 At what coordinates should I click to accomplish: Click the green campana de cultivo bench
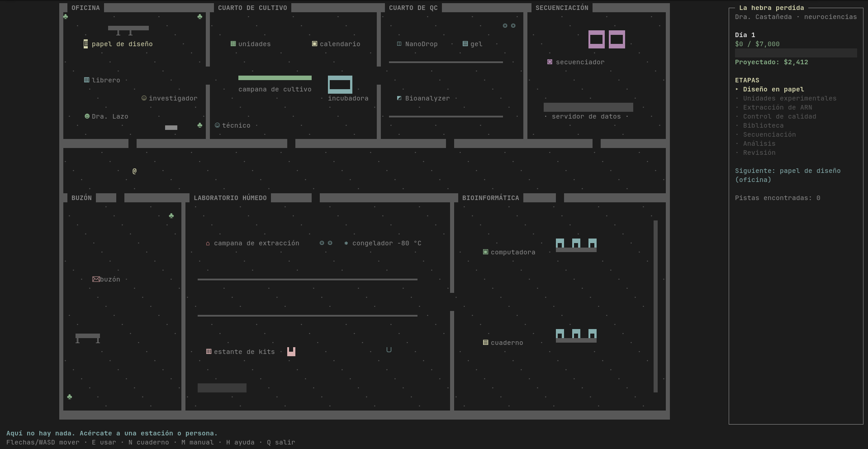[275, 78]
